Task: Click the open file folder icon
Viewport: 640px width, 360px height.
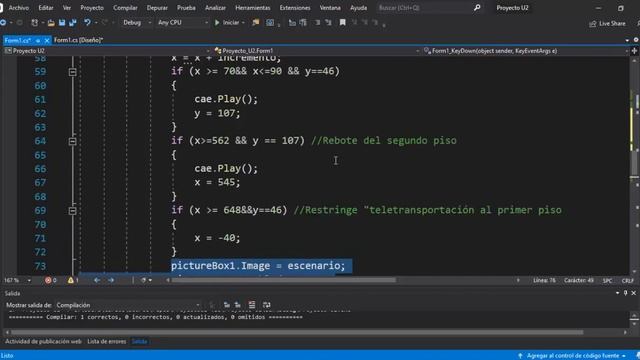Action: click(51, 23)
